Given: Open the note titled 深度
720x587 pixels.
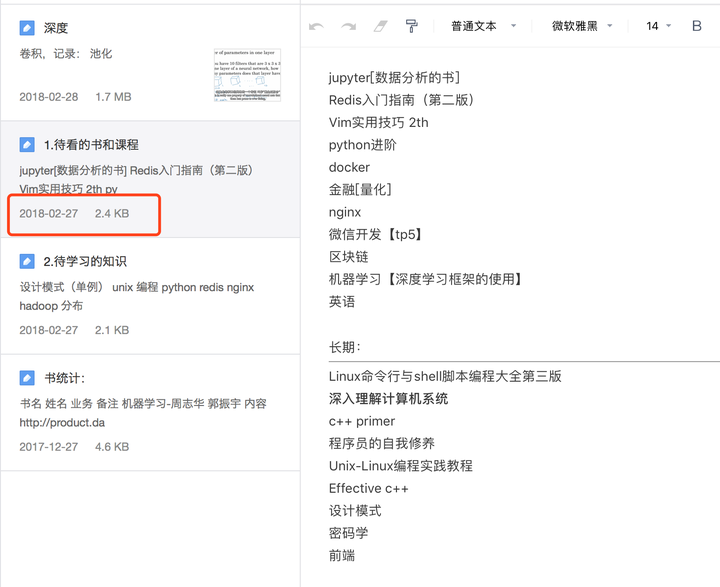Looking at the screenshot, I should click(x=56, y=28).
